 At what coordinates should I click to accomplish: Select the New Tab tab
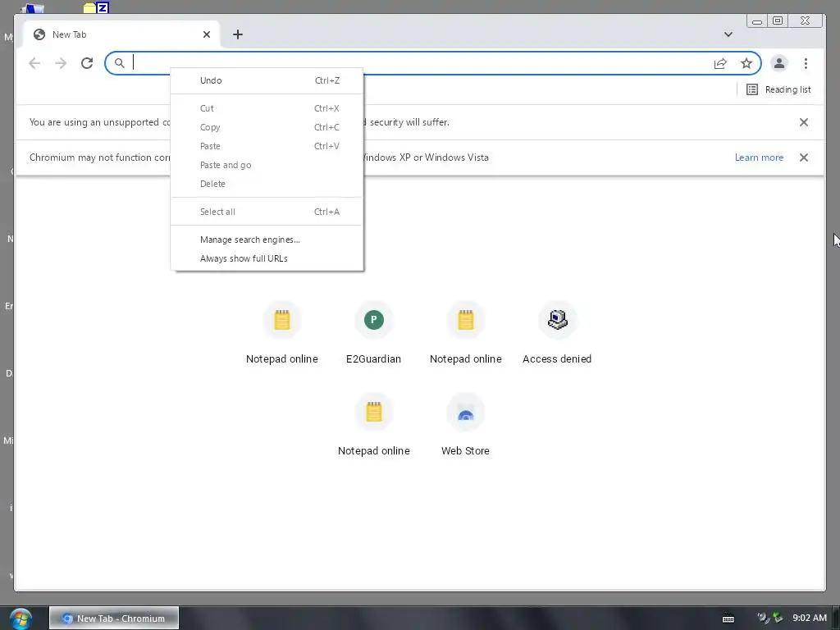click(121, 34)
